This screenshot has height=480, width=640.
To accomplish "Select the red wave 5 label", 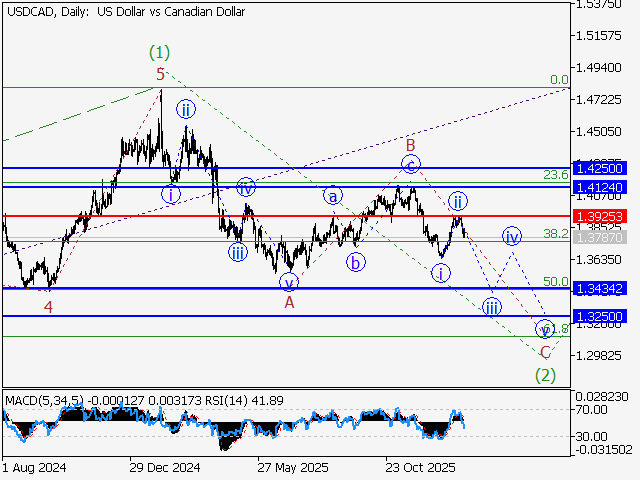I will coord(160,74).
